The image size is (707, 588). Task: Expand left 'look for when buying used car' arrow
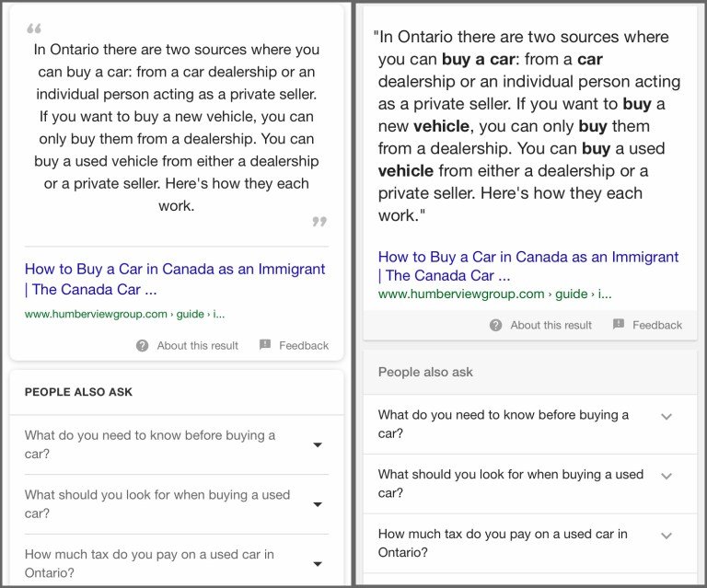point(318,504)
